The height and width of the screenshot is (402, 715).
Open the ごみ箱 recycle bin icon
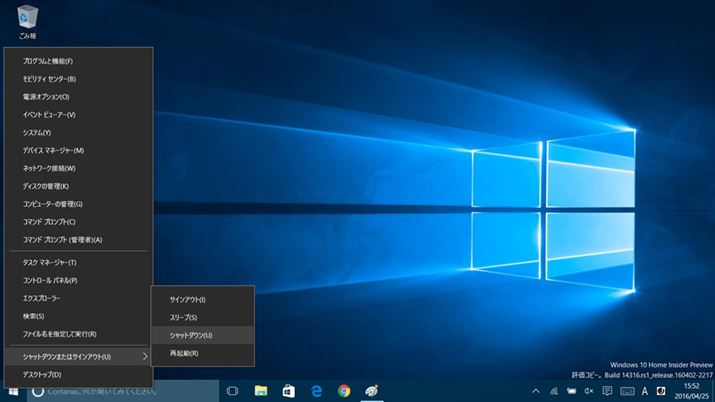pyautogui.click(x=27, y=19)
